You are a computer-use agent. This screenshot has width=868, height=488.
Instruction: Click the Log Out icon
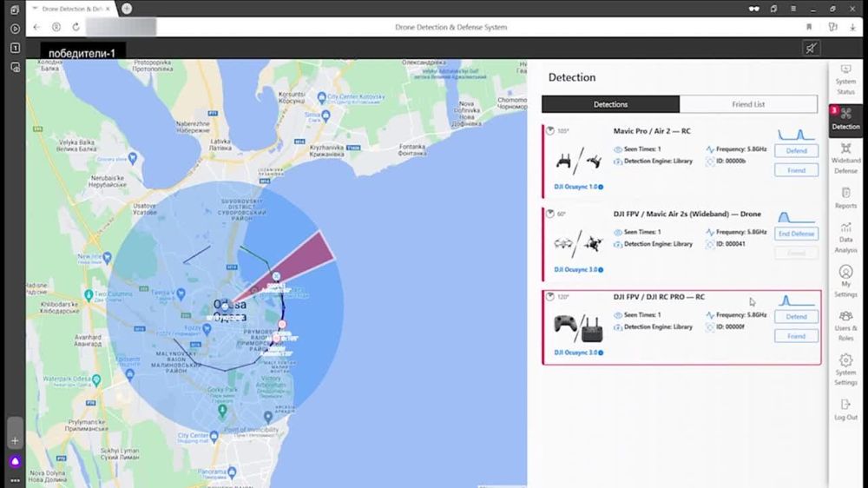coord(845,409)
